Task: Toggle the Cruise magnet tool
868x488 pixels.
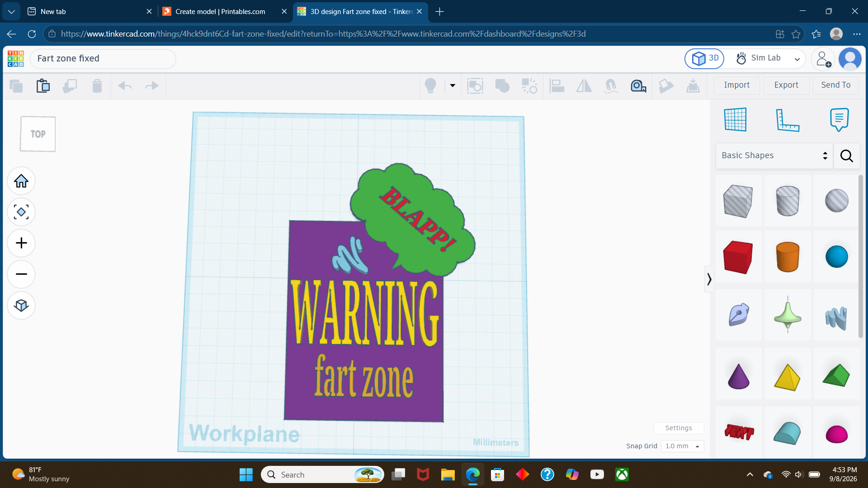Action: (x=611, y=85)
